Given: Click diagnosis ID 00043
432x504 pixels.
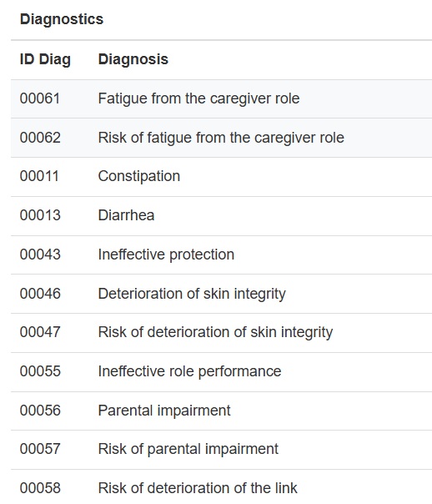Looking at the screenshot, I should click(x=40, y=255).
